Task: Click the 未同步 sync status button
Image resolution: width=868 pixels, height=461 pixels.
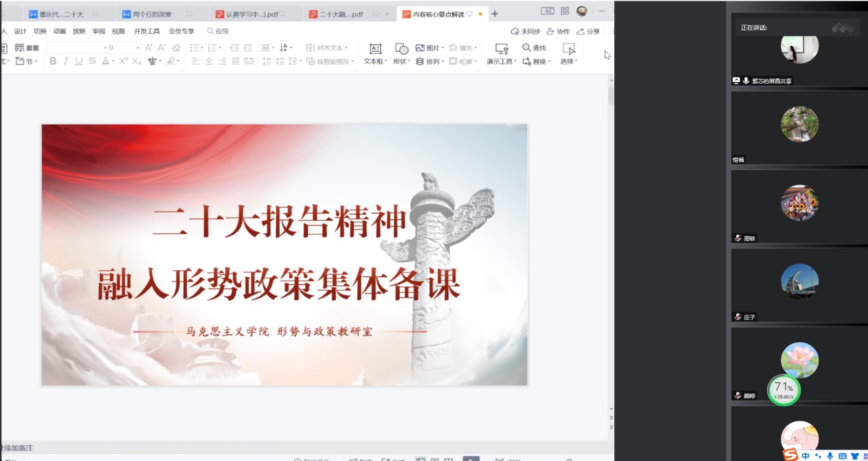Action: 526,32
